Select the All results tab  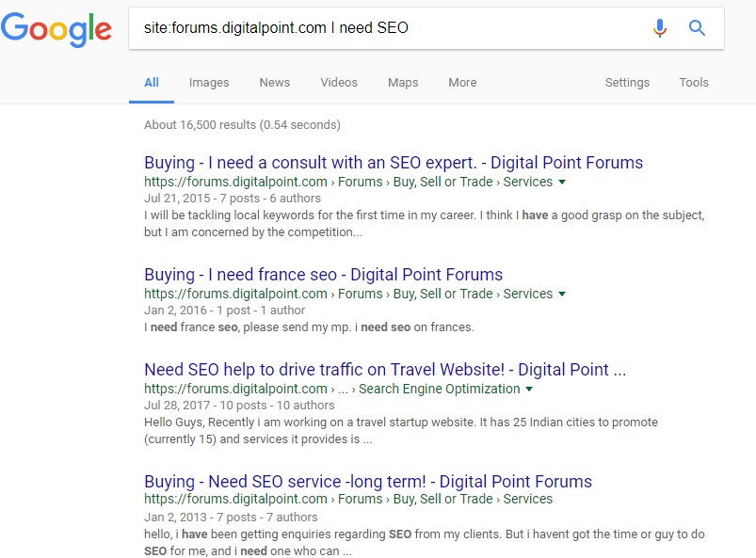[x=152, y=83]
